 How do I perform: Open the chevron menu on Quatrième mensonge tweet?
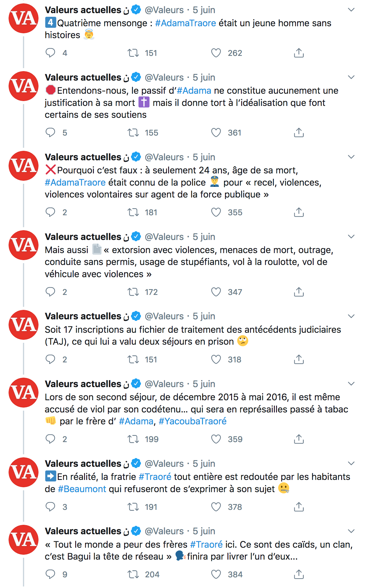pyautogui.click(x=351, y=10)
